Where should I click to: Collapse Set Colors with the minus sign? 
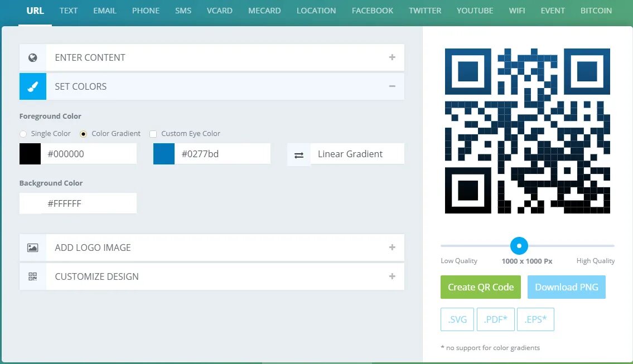[x=392, y=86]
